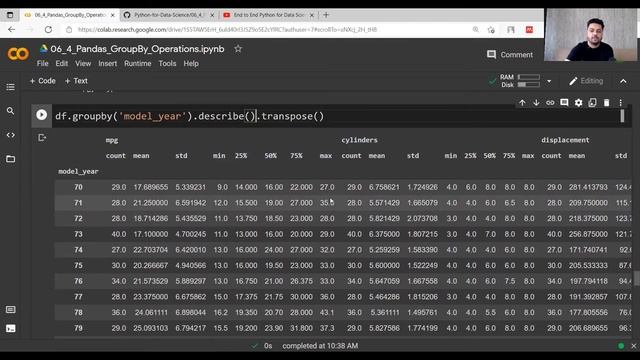Click mpg mean value 17.689655

click(x=151, y=187)
